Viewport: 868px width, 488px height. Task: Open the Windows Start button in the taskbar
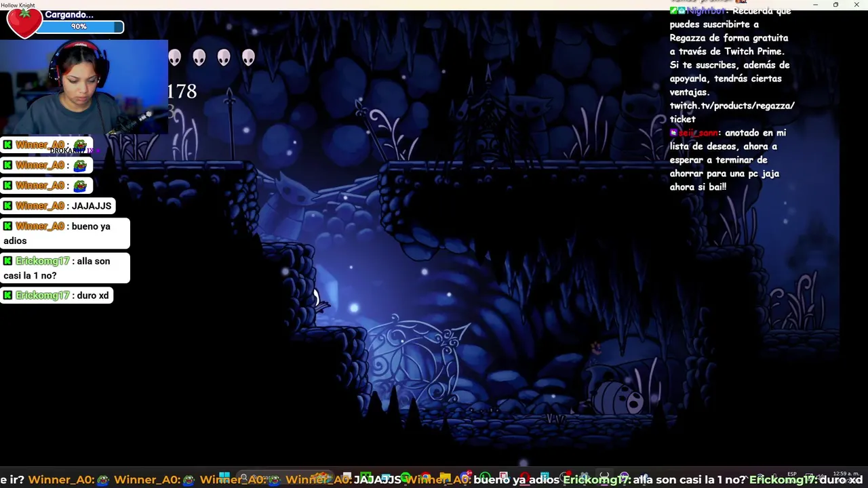(x=224, y=477)
